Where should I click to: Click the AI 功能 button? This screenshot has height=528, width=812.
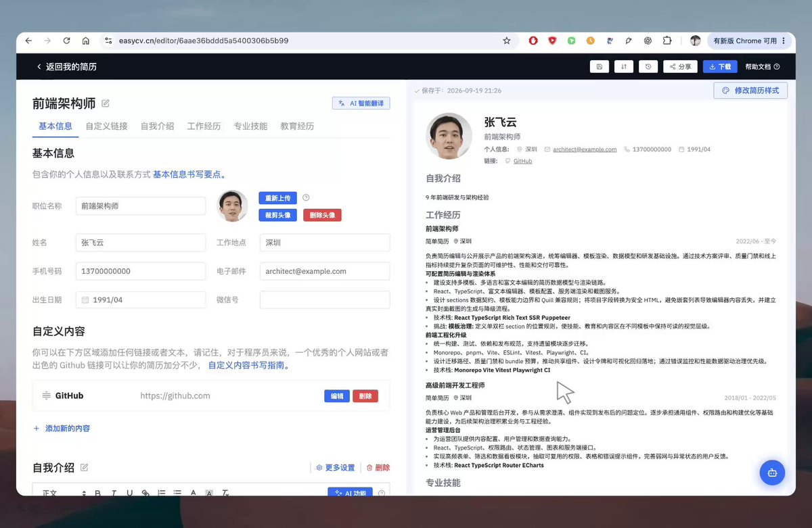[x=351, y=493]
